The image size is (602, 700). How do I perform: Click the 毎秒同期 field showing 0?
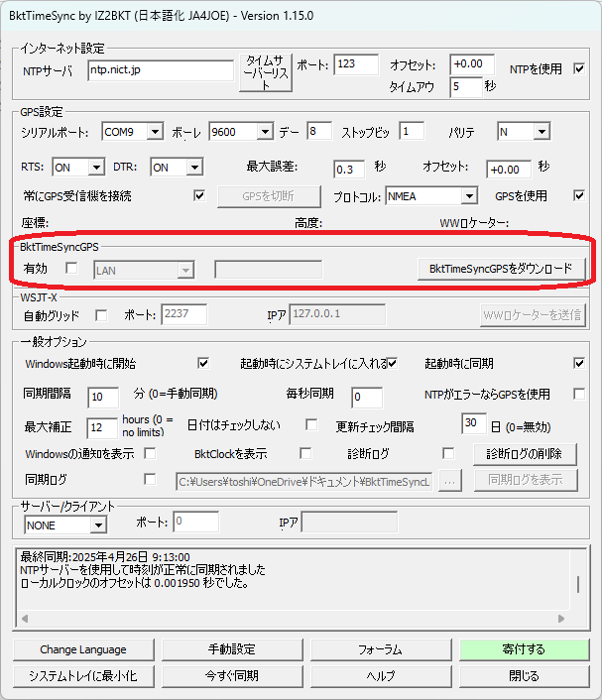[367, 398]
